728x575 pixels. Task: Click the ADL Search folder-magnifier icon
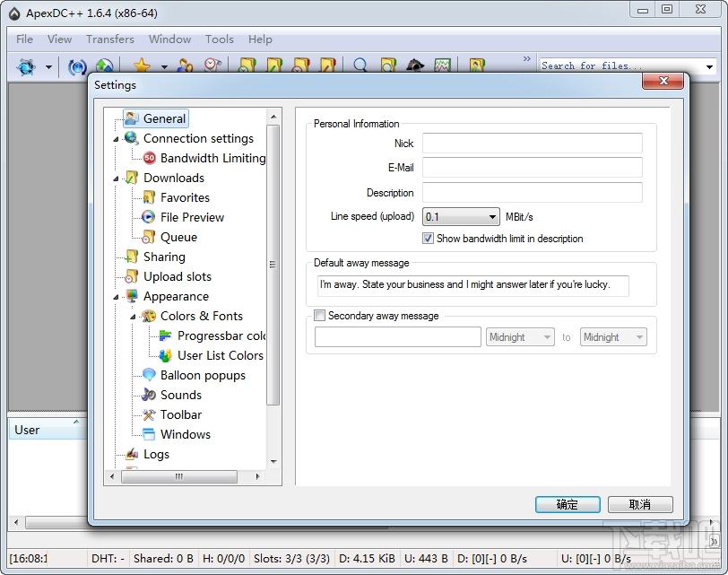coord(387,65)
